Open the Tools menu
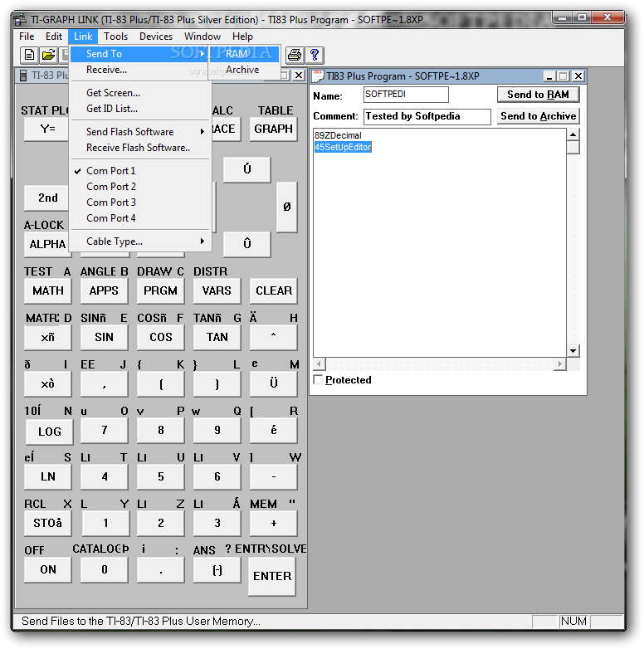The width and height of the screenshot is (644, 649). point(116,37)
